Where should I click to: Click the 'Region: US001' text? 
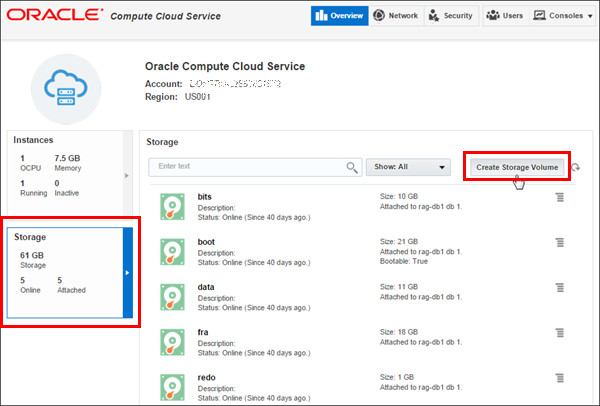coord(178,97)
